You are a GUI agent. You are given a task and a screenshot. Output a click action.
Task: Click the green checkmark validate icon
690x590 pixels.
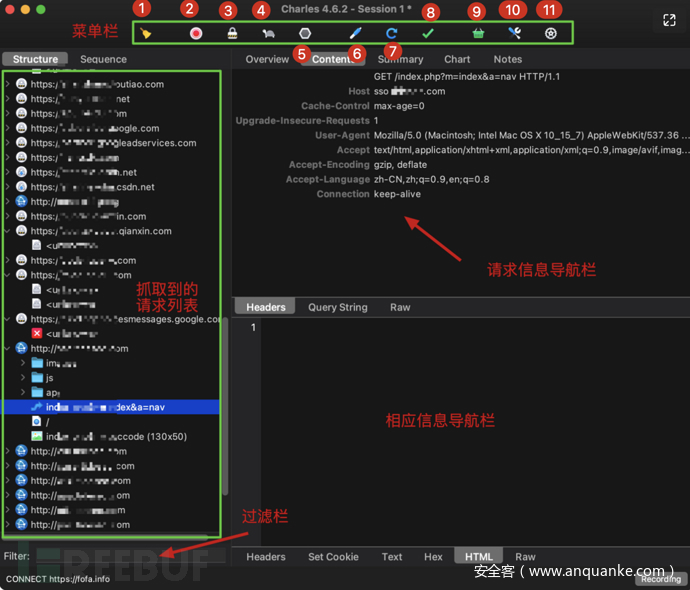tap(428, 33)
